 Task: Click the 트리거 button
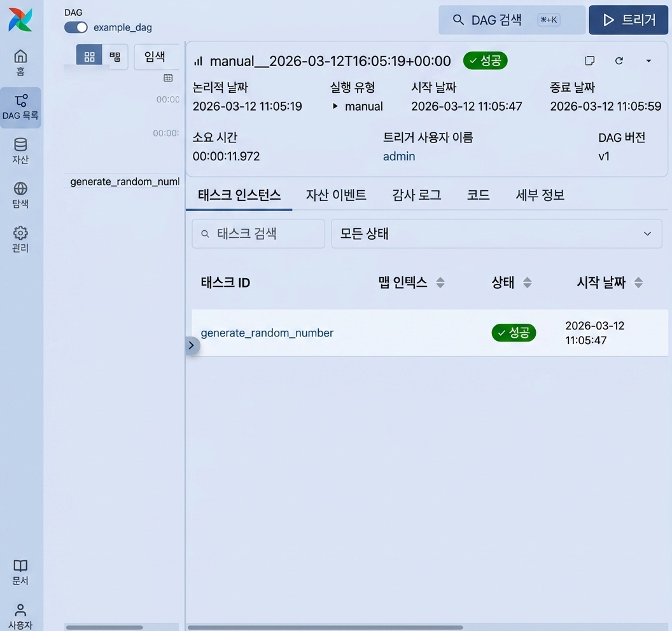tap(628, 20)
